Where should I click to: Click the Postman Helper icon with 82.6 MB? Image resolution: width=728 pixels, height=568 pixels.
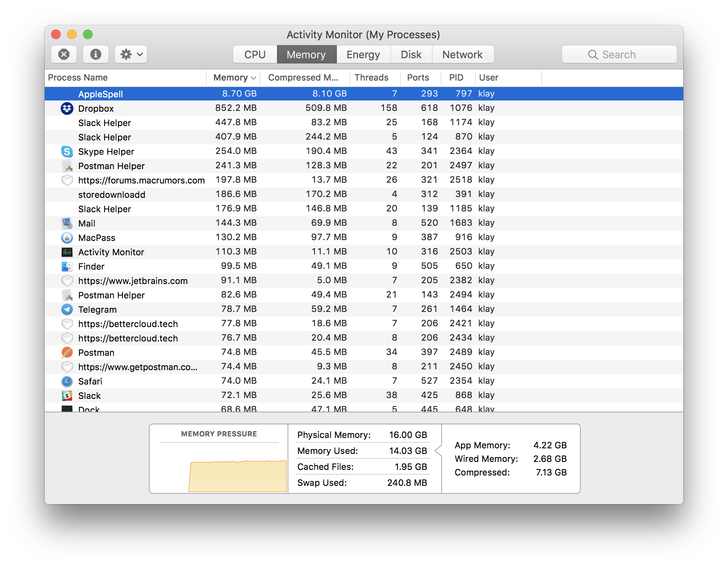pyautogui.click(x=67, y=295)
